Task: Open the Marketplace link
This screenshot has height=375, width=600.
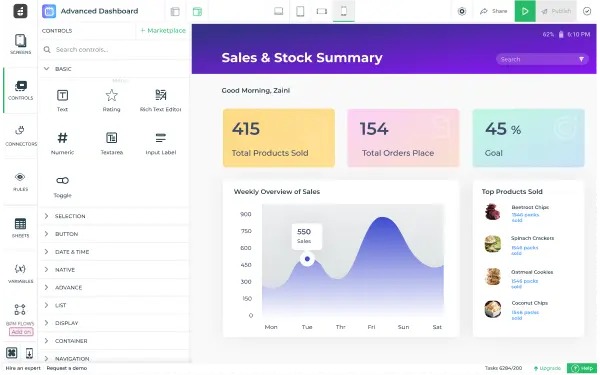Action: (x=163, y=31)
